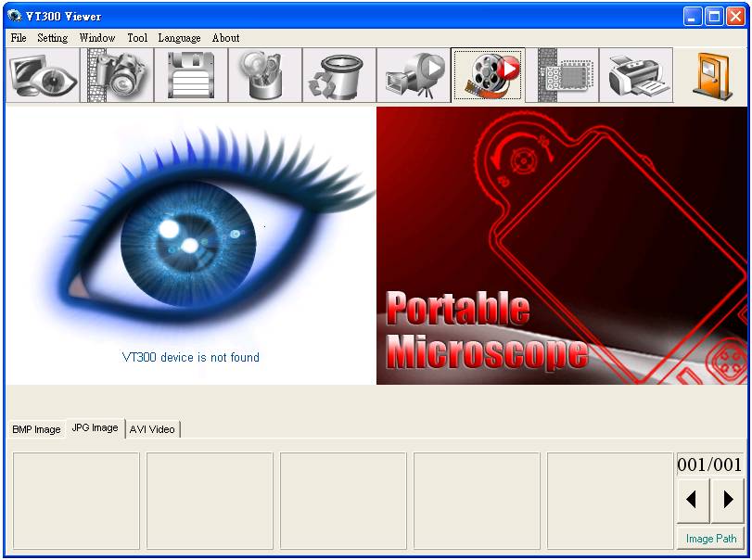This screenshot has width=752, height=560.
Task: Click the film reel playback icon
Action: coord(488,75)
